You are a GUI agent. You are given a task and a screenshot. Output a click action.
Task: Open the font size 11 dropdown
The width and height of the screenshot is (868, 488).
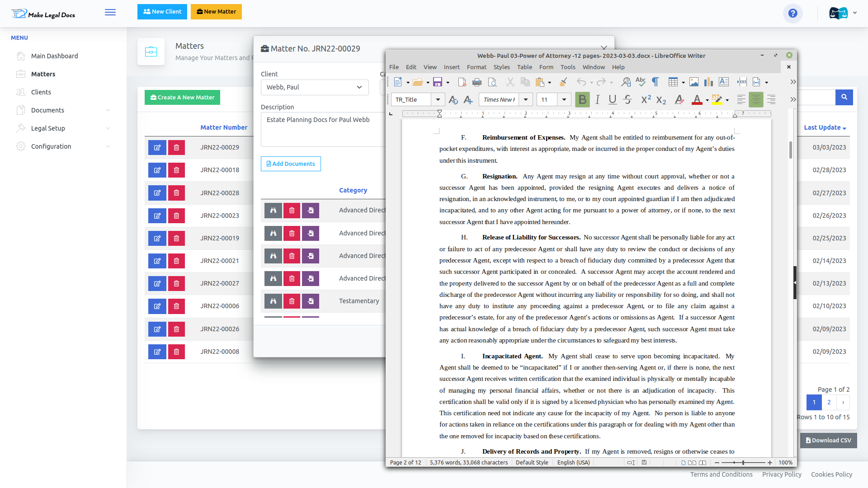pos(564,100)
